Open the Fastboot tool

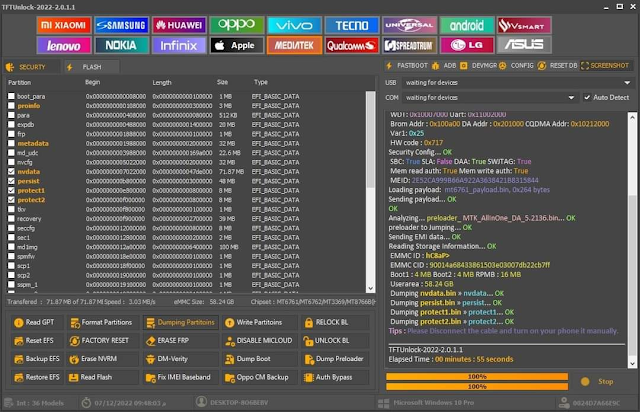click(x=407, y=66)
